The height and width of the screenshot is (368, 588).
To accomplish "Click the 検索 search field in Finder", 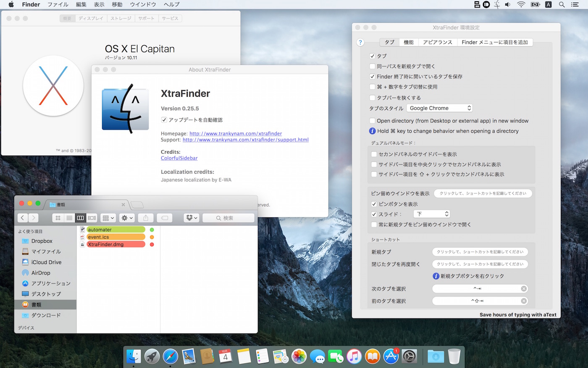I will tap(228, 218).
